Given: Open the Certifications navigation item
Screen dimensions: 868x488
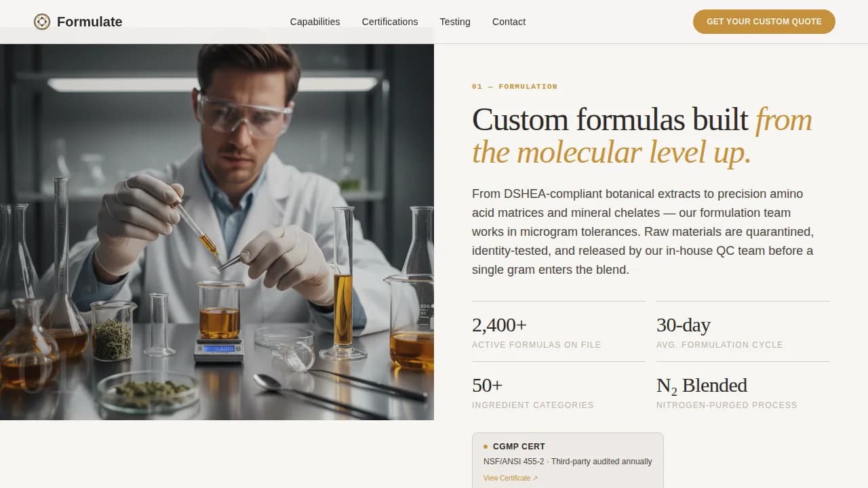Looking at the screenshot, I should (x=389, y=22).
